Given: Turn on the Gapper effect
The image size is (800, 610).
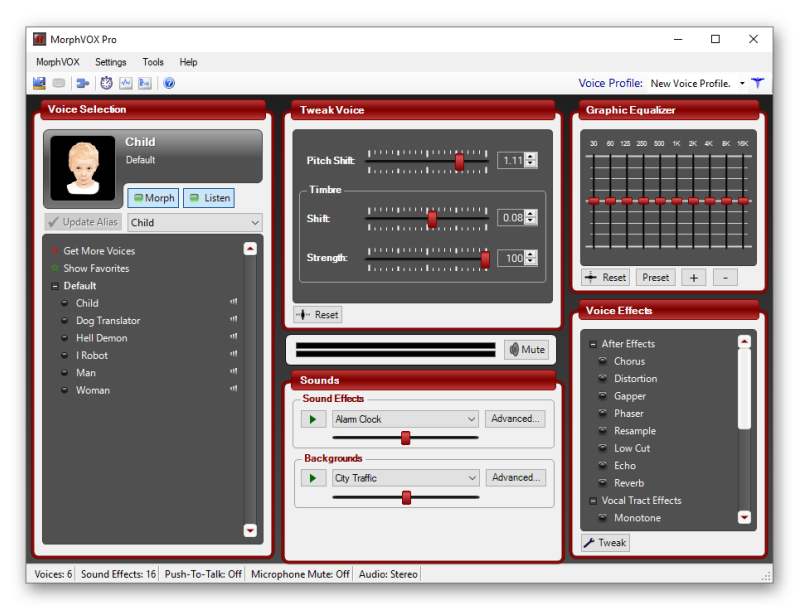Looking at the screenshot, I should (x=603, y=396).
